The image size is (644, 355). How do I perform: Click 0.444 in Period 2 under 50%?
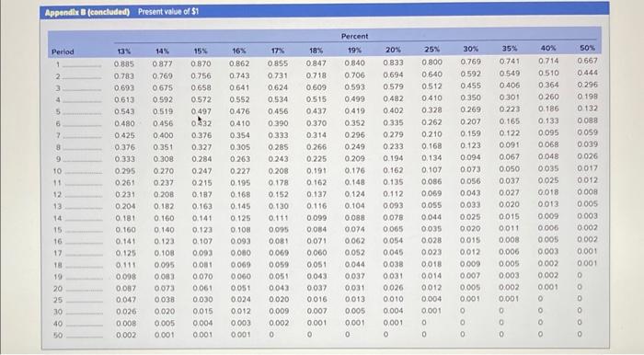tap(588, 73)
